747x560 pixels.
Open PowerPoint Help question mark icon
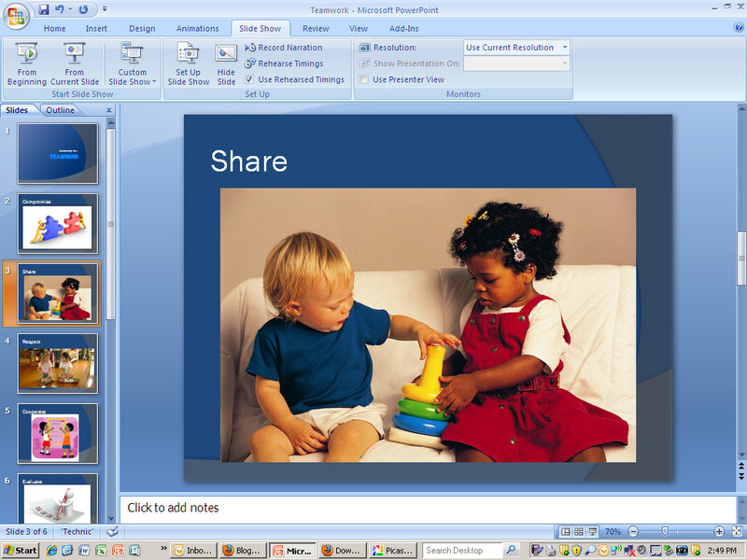[x=739, y=28]
